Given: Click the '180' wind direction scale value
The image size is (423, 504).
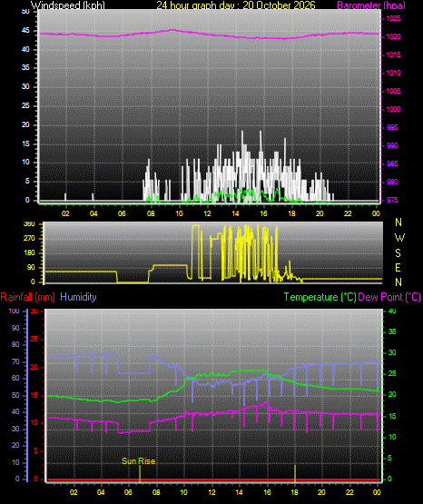Looking at the screenshot, I should pos(29,253).
